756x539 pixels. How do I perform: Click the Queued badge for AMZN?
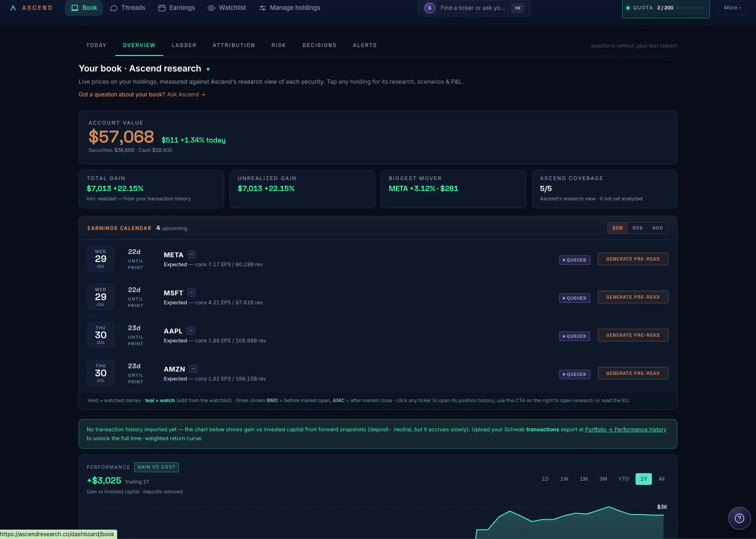click(575, 374)
